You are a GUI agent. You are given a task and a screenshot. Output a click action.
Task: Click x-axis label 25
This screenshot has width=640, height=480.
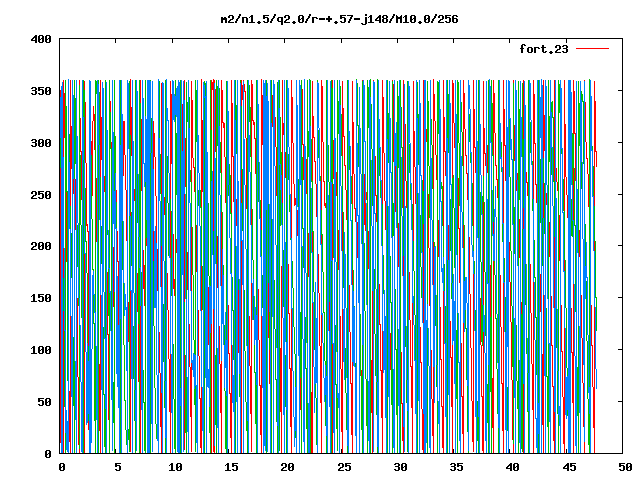tap(344, 467)
